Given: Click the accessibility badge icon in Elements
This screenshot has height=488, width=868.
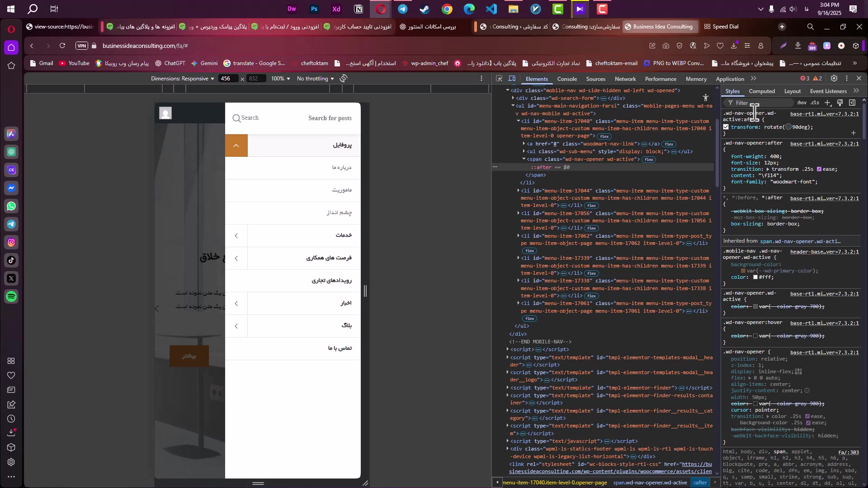Looking at the screenshot, I should (706, 98).
